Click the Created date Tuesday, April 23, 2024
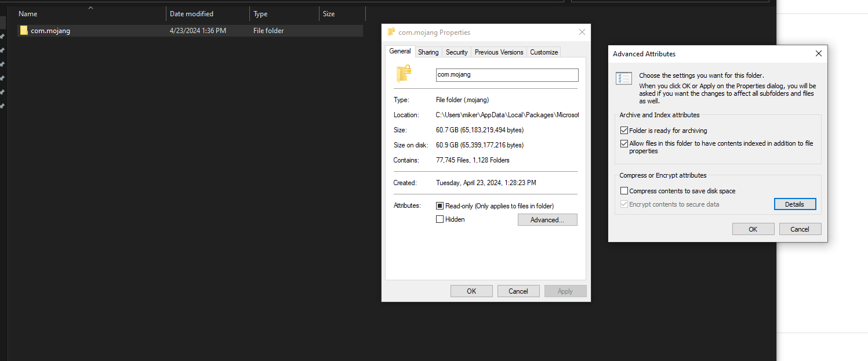The image size is (868, 361). [x=486, y=183]
